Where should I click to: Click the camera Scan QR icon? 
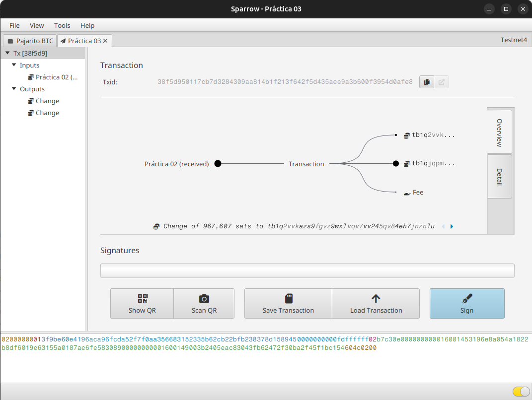pos(204,298)
